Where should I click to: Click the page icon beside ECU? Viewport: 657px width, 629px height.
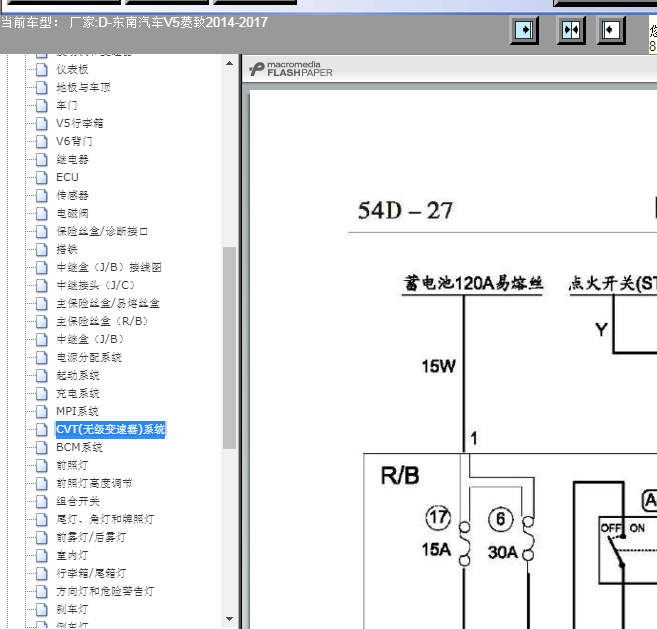pyautogui.click(x=41, y=177)
